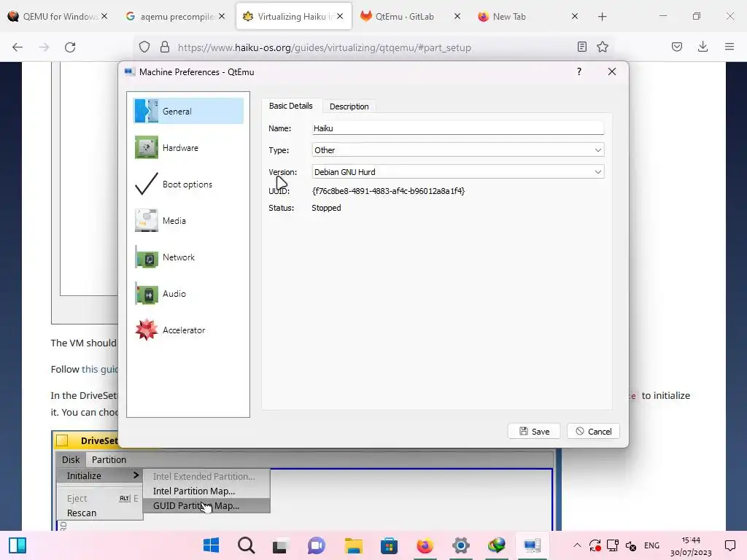Viewport: 747px width, 560px height.
Task: Open the Chat app on taskbar
Action: point(317,545)
